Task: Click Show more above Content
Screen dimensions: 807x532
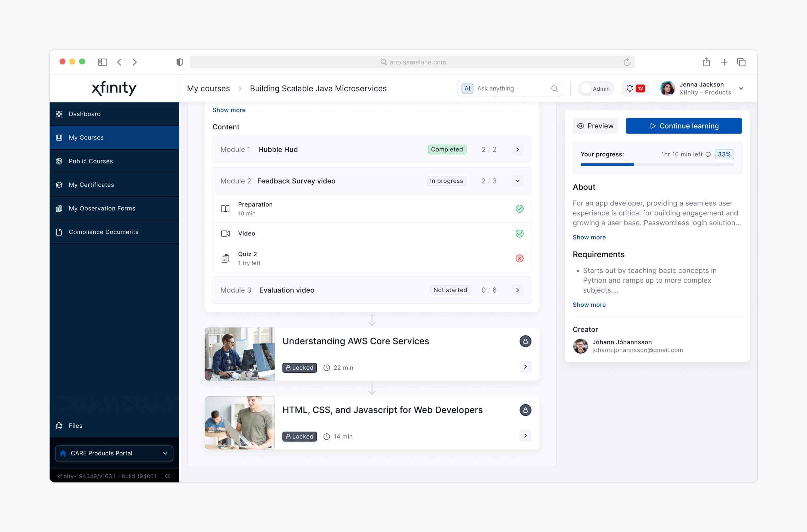Action: 229,110
